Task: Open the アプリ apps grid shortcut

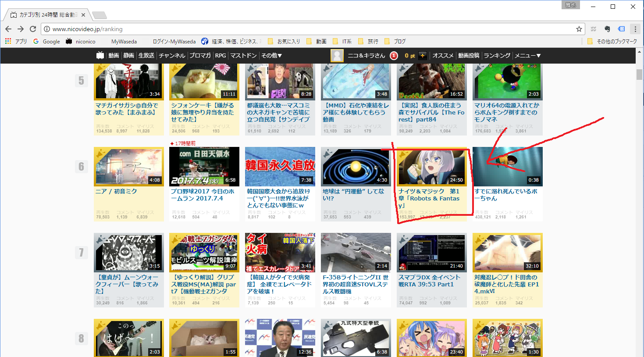Action: pos(16,41)
